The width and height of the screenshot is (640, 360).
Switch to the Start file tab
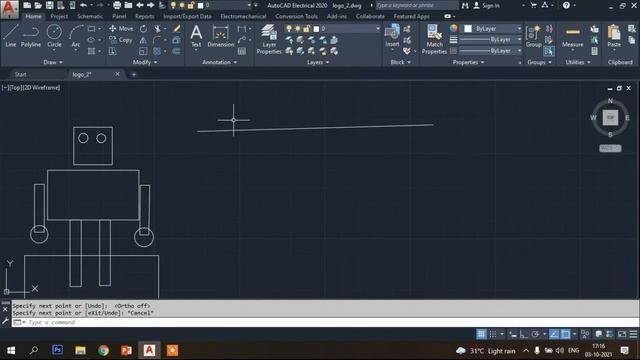pos(20,74)
